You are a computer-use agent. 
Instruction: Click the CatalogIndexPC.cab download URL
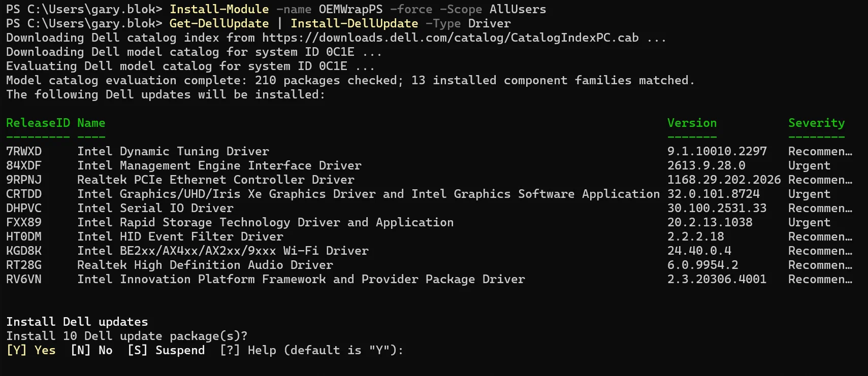pos(451,38)
